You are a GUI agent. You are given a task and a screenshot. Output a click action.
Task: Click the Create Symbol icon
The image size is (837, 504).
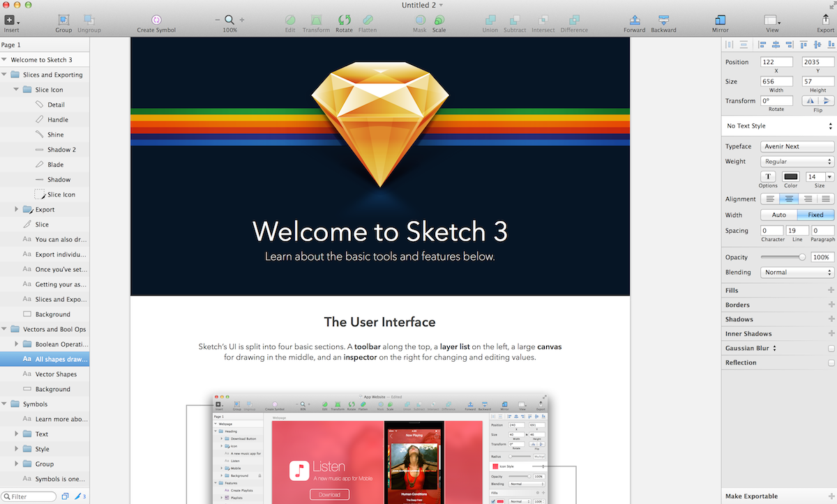click(x=156, y=20)
